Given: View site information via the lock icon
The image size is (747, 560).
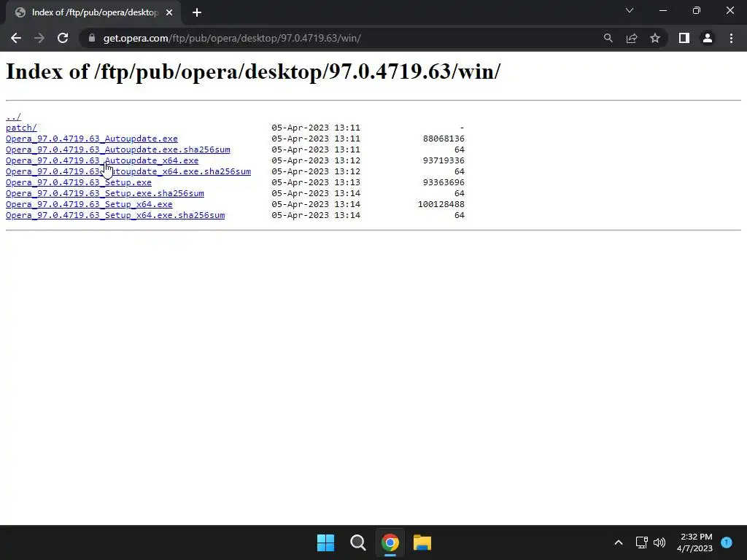Looking at the screenshot, I should point(92,38).
